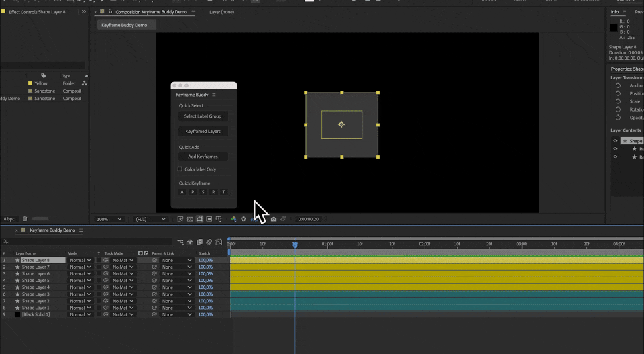Viewport: 644px width, 354px height.
Task: Click the show snapshot icon
Action: coord(283,219)
